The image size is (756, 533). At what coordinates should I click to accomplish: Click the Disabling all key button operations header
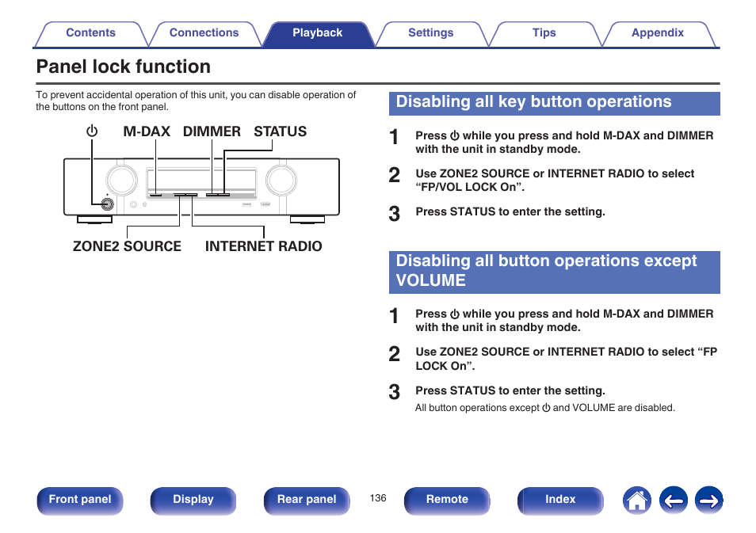click(x=555, y=104)
